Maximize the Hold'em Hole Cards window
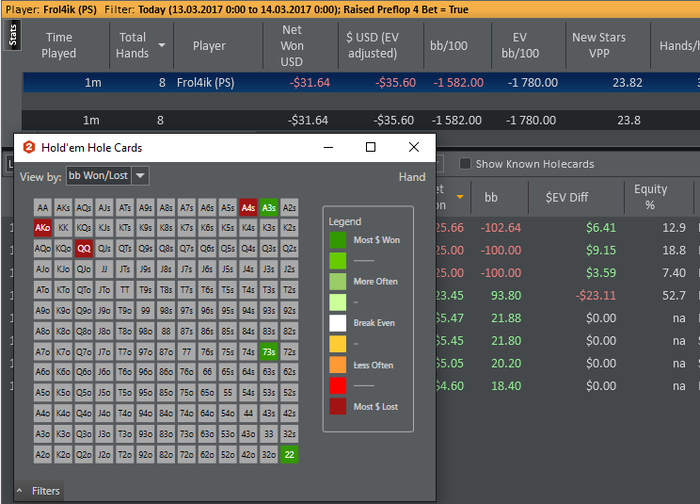 [371, 147]
